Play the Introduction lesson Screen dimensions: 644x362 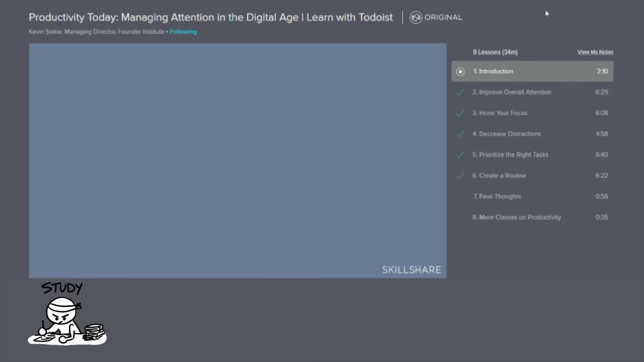tap(460, 71)
